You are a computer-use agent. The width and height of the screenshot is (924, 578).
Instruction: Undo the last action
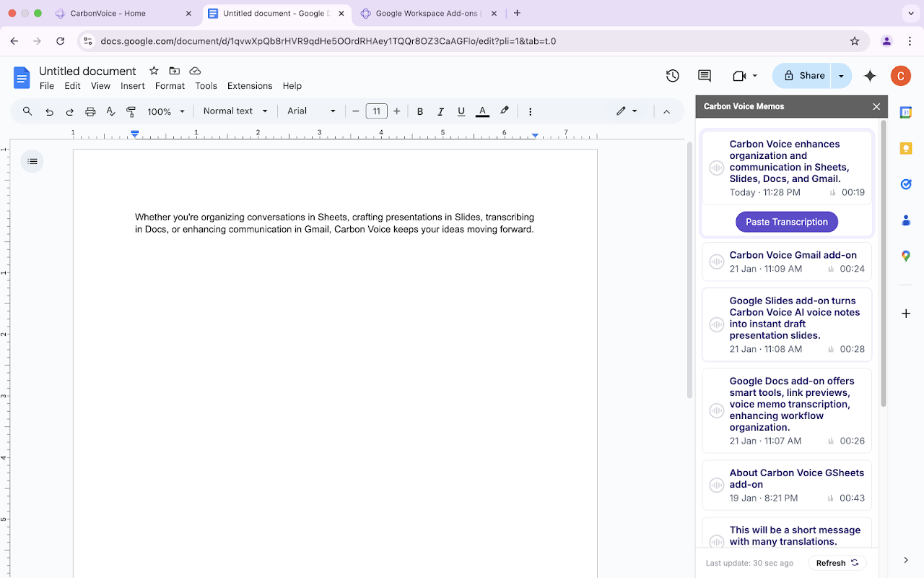tap(49, 111)
